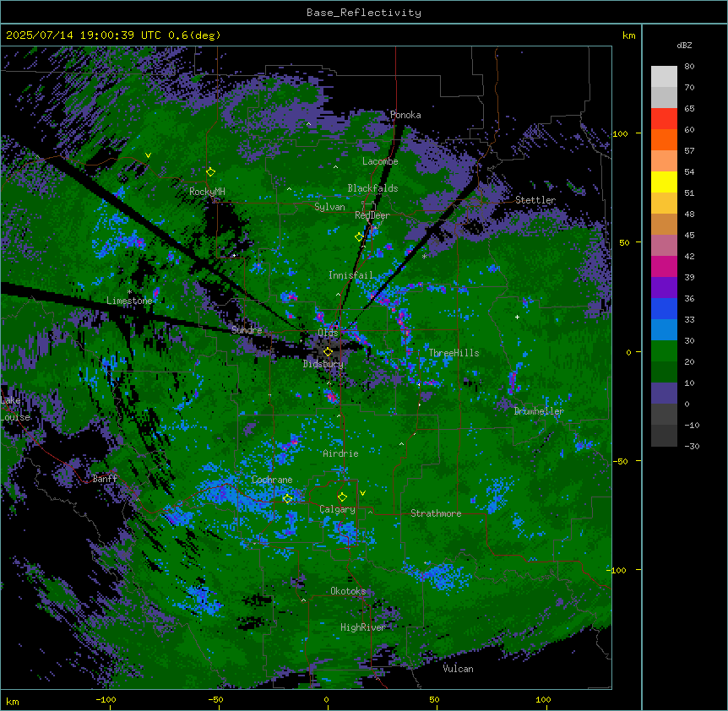Screen dimensions: 728x711
Task: Select the Olds label near map center
Action: coord(328,333)
